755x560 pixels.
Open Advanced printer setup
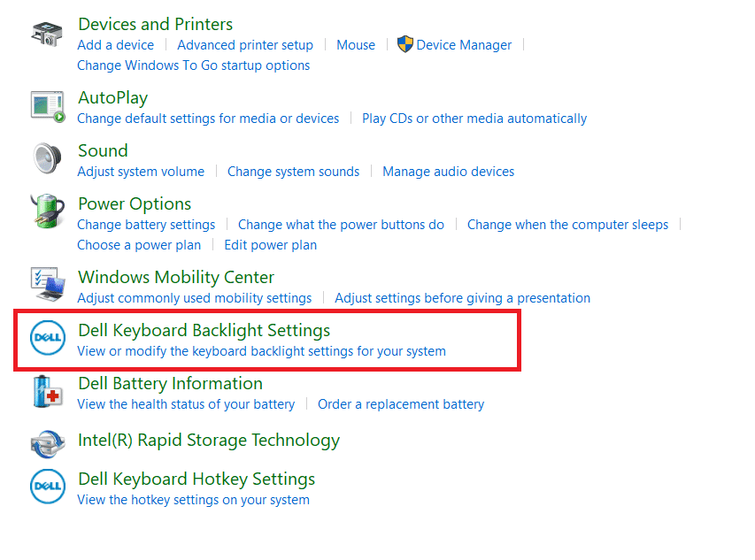tap(245, 45)
